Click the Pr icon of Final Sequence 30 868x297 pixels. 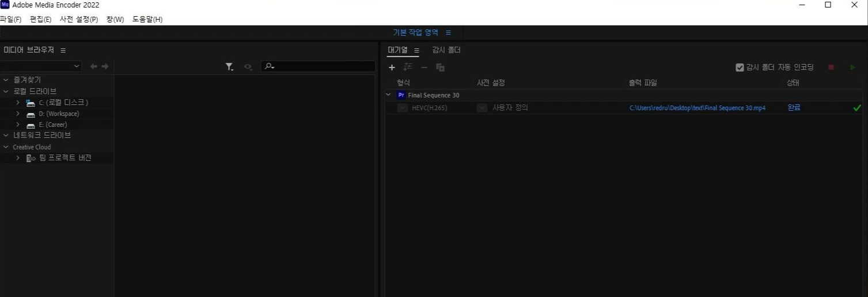click(401, 95)
